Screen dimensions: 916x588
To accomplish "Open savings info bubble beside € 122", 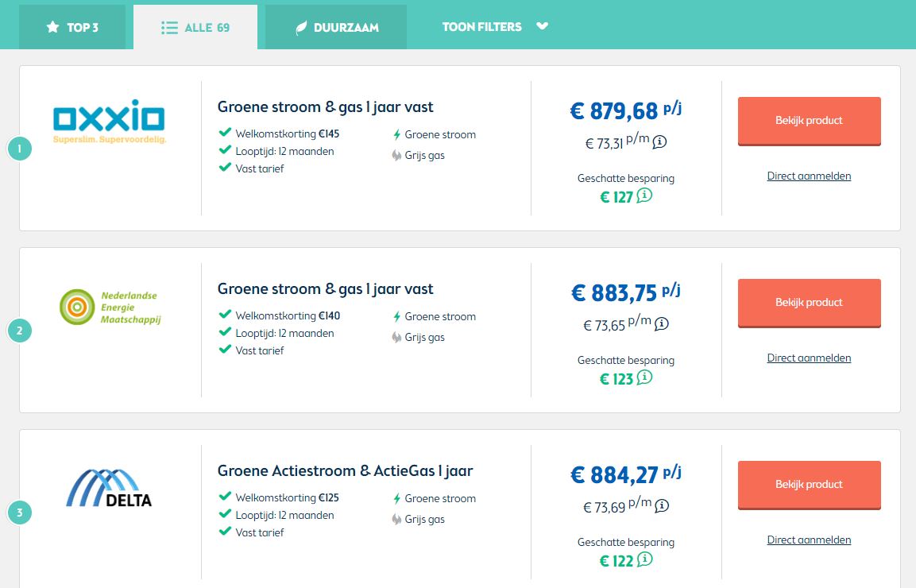I will (x=644, y=559).
